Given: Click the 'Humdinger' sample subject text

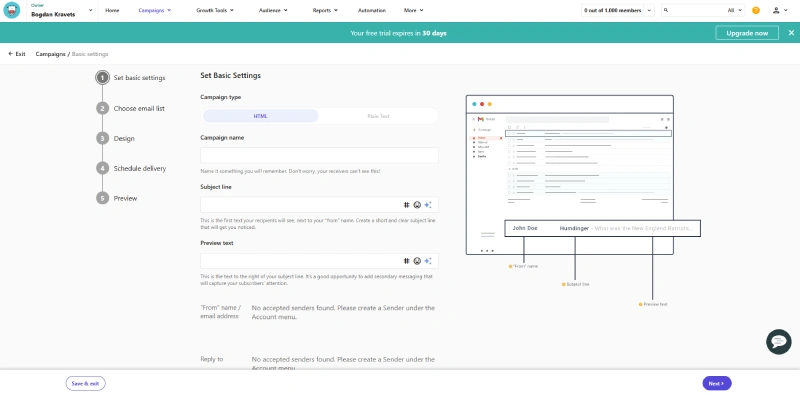Looking at the screenshot, I should (574, 228).
